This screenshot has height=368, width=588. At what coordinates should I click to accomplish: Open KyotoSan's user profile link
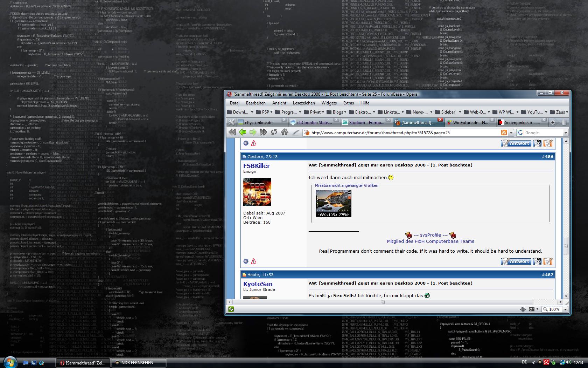(x=258, y=284)
